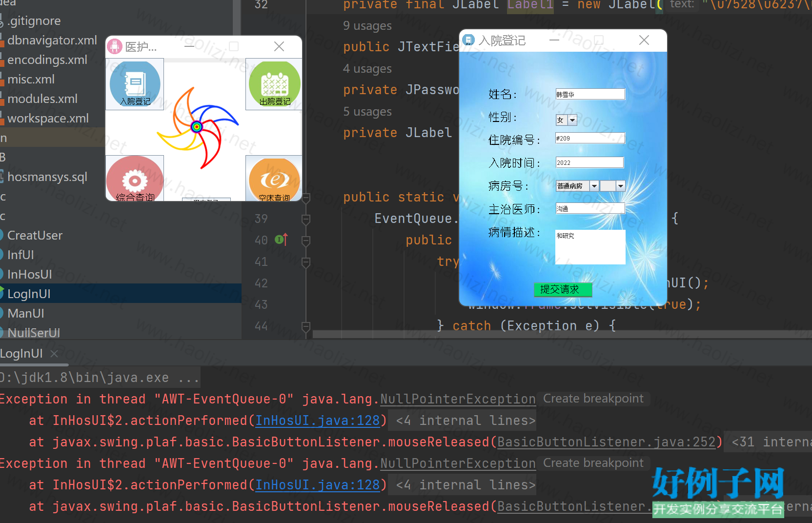Select the LogInUI run tab
This screenshot has width=812, height=523.
22,354
